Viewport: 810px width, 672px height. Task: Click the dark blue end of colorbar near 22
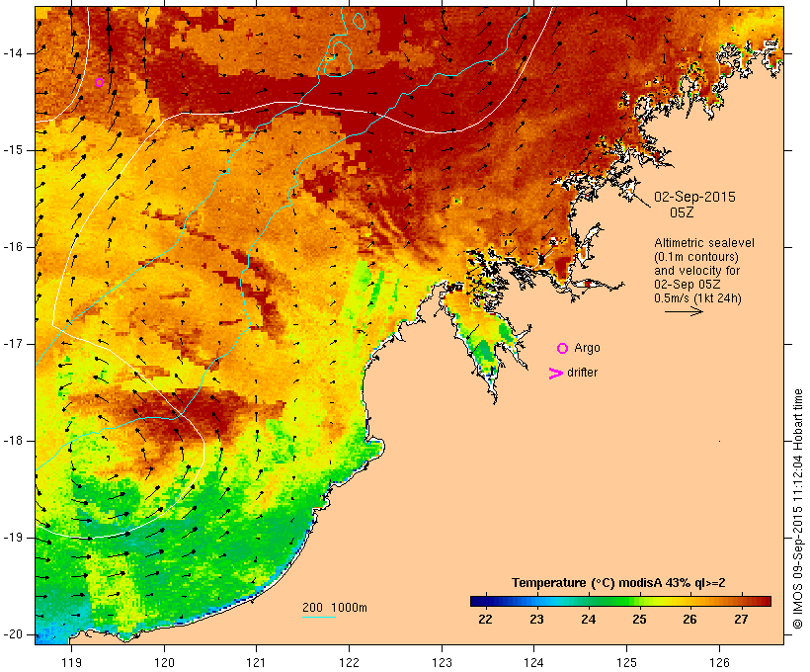point(480,601)
